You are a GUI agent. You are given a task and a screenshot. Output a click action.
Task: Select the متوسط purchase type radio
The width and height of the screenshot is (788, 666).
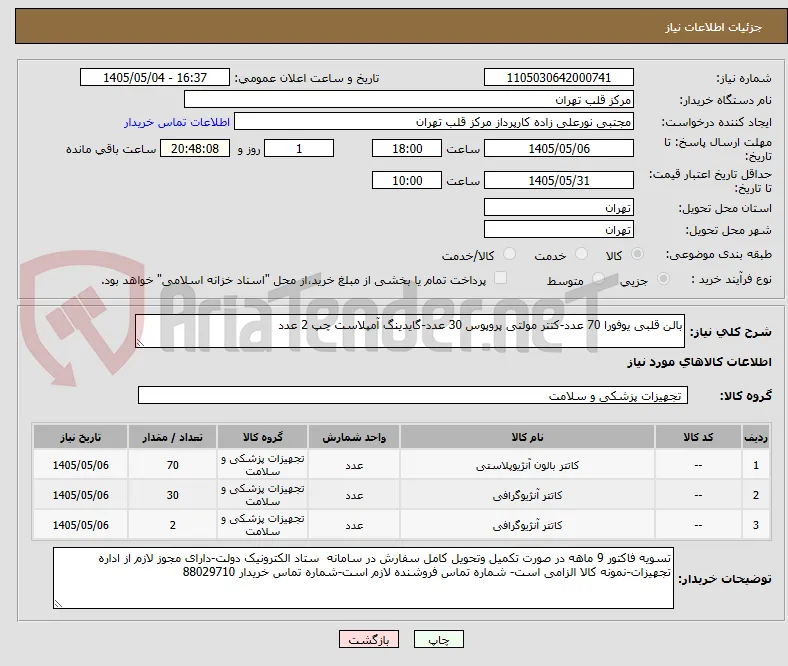pyautogui.click(x=598, y=278)
